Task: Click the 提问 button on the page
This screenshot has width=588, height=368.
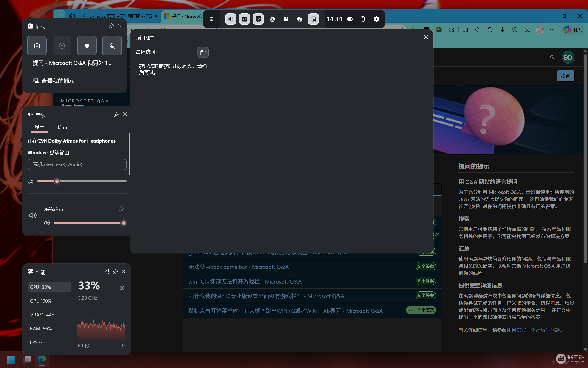Action: pyautogui.click(x=566, y=76)
